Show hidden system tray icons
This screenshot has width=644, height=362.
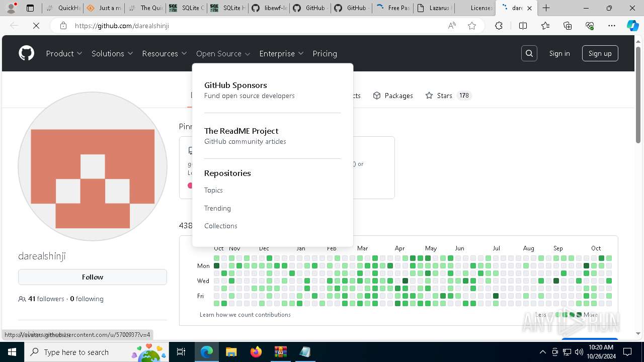(x=542, y=352)
